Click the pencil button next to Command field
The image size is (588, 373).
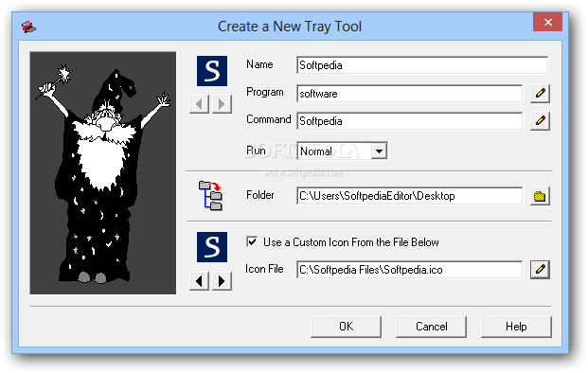tap(540, 121)
